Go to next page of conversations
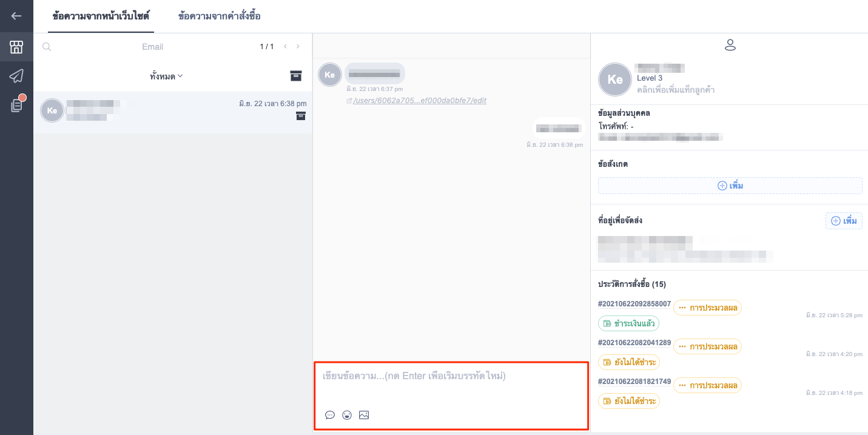Screen dimensions: 868x435 [x=298, y=47]
